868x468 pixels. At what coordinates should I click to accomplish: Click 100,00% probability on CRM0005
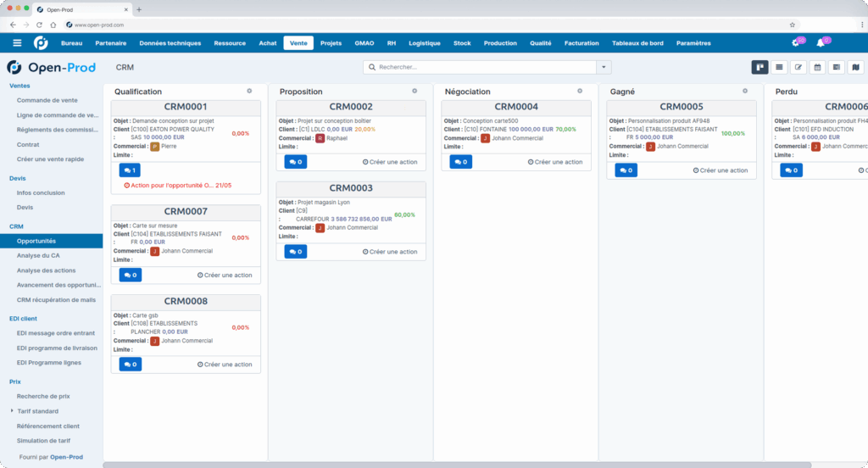pyautogui.click(x=733, y=133)
